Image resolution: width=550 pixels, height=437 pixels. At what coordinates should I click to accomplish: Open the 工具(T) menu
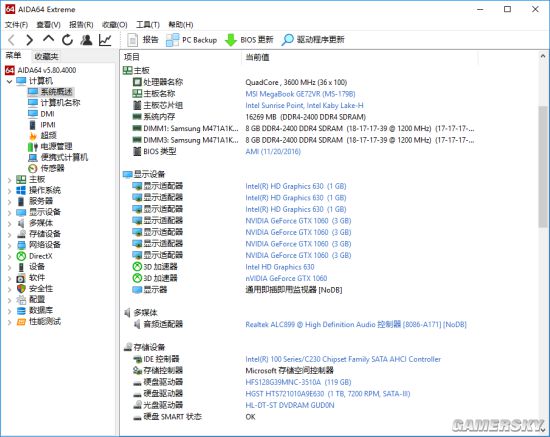coord(148,25)
